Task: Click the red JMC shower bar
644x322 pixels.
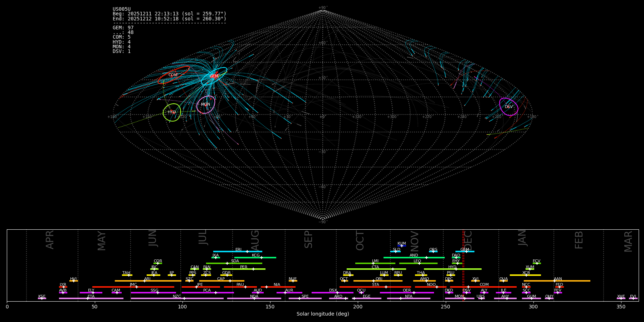Action: (x=133, y=287)
